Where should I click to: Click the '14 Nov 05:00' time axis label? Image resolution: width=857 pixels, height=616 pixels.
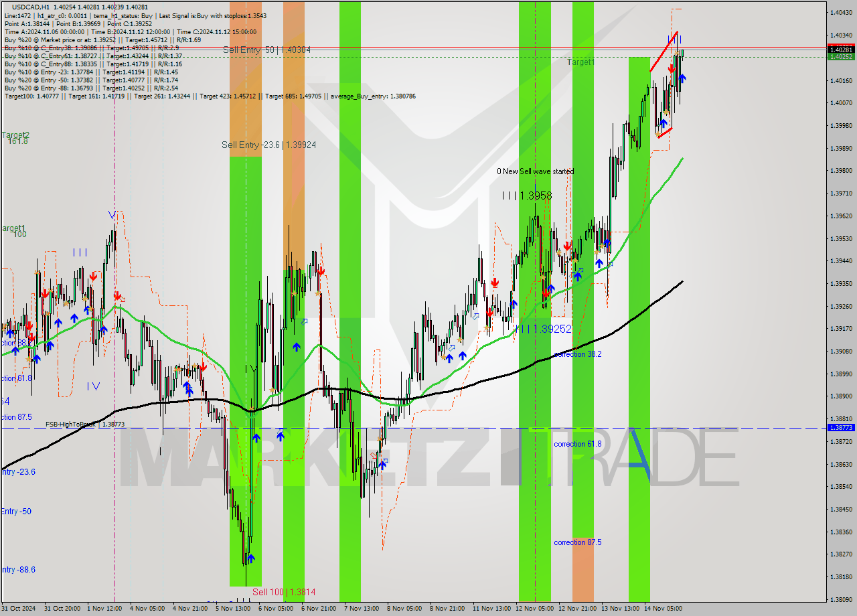663,609
